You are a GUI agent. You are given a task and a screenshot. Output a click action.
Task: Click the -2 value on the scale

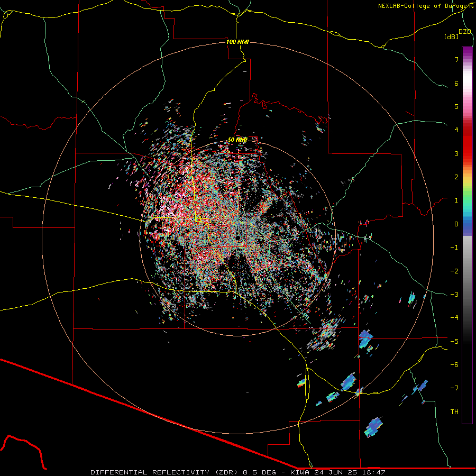tap(454, 271)
